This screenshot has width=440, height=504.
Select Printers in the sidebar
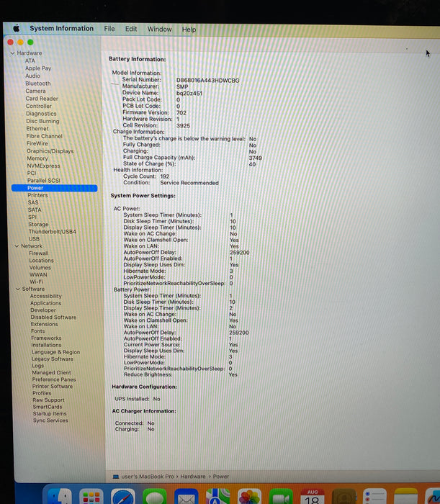click(37, 195)
